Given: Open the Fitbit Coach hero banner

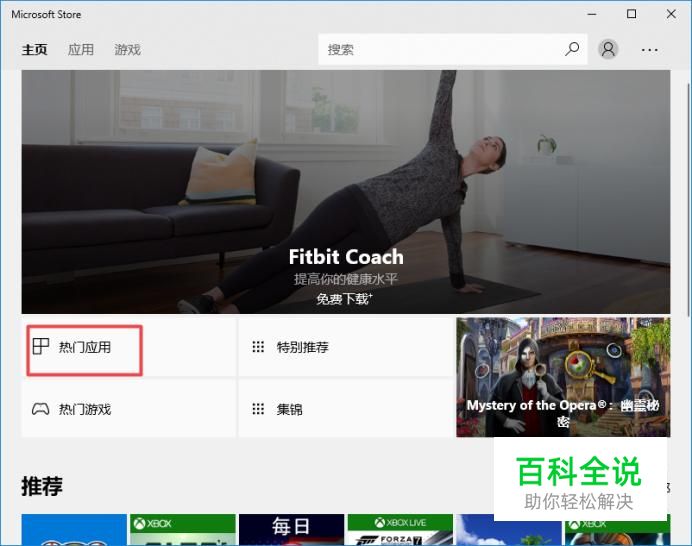Looking at the screenshot, I should [x=346, y=192].
